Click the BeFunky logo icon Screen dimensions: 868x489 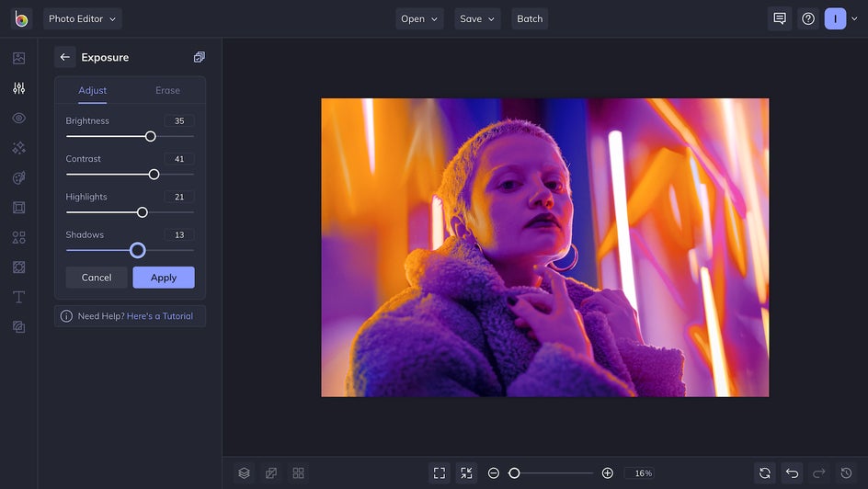[x=21, y=18]
